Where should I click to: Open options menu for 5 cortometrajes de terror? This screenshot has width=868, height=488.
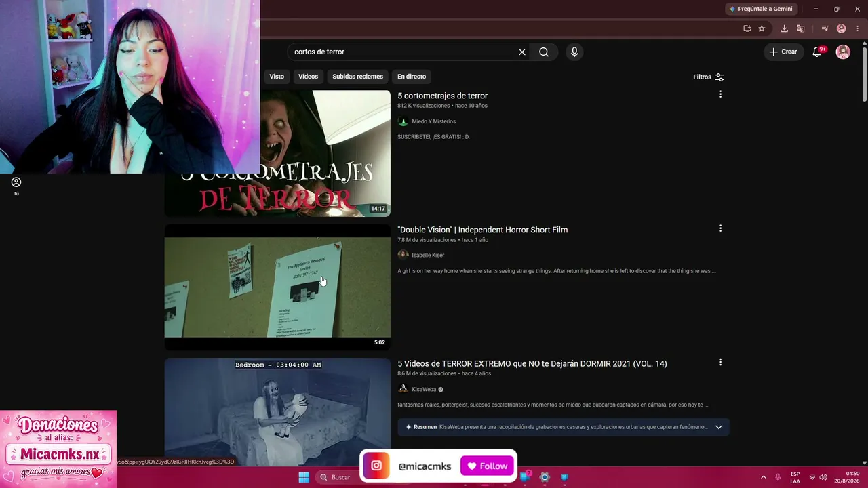click(x=720, y=94)
